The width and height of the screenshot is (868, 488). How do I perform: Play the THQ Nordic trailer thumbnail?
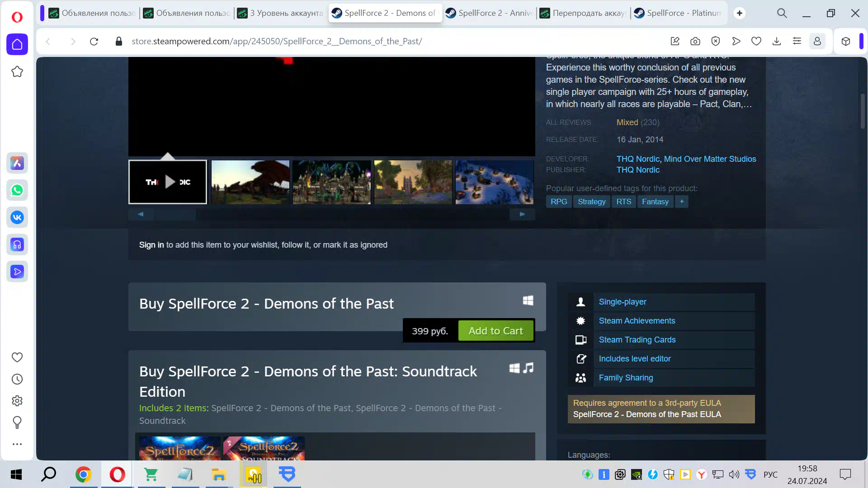[x=168, y=182]
